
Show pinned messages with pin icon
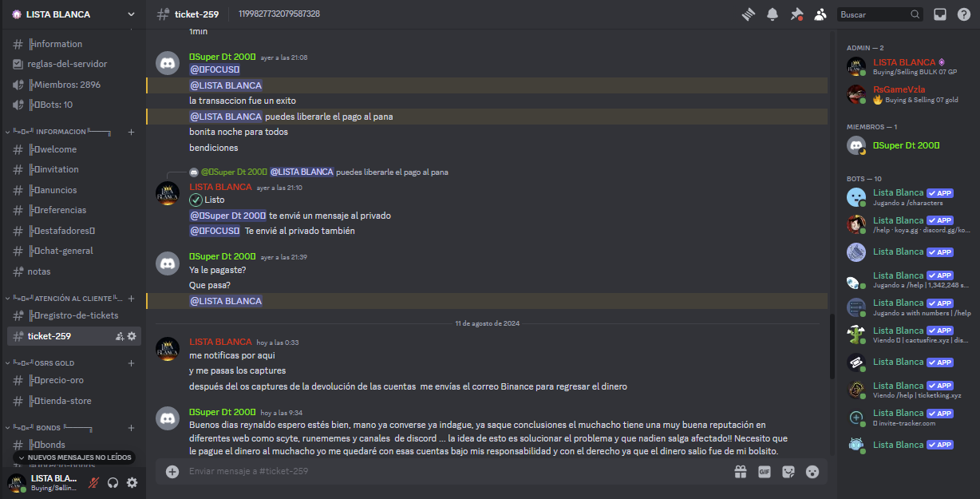pyautogui.click(x=796, y=14)
